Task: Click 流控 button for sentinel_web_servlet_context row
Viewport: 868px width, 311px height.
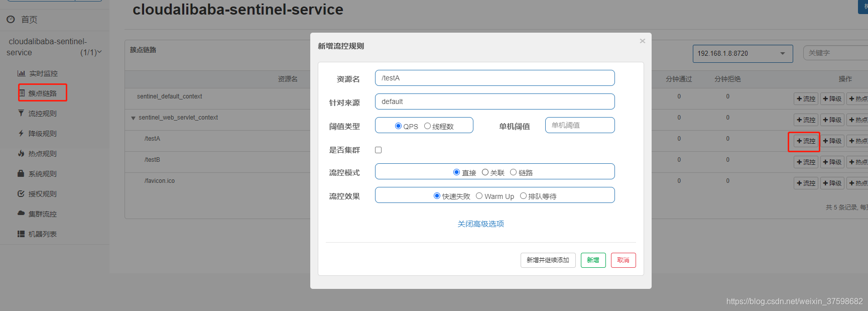Action: tap(806, 120)
